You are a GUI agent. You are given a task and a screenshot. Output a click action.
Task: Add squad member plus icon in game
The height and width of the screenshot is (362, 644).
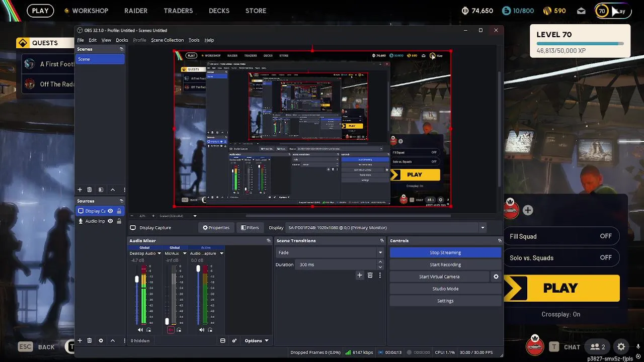tap(528, 210)
